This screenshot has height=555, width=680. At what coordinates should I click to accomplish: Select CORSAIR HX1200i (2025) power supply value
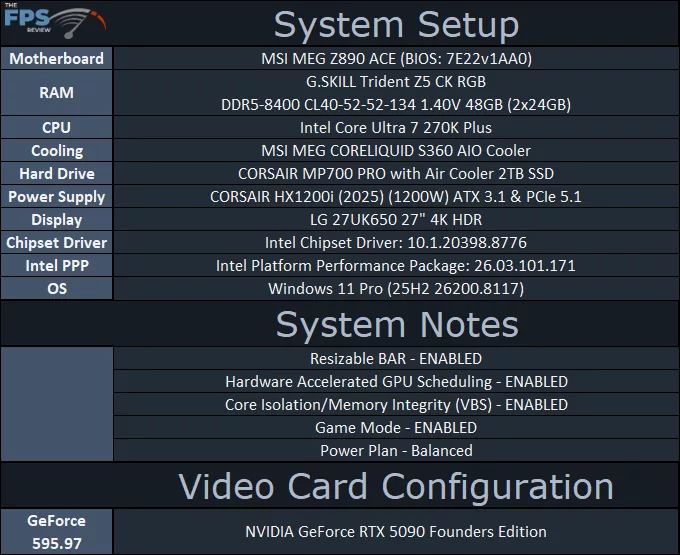396,196
